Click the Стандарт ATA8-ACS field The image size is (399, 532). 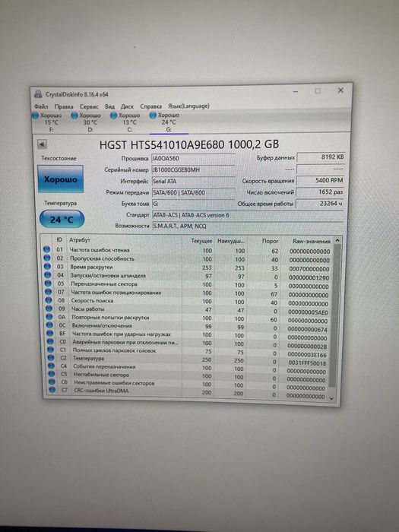(x=247, y=215)
